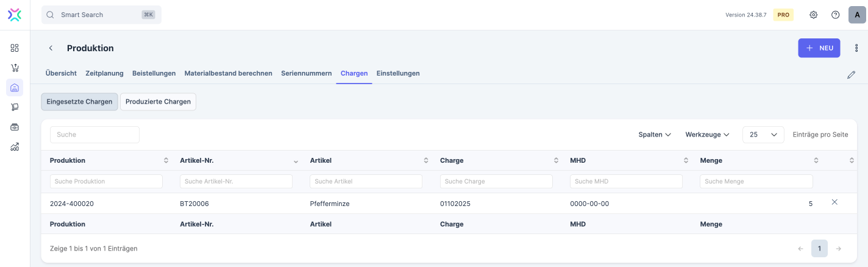The image size is (868, 267).
Task: Toggle the Eingesetzte Chargen view
Action: point(79,102)
